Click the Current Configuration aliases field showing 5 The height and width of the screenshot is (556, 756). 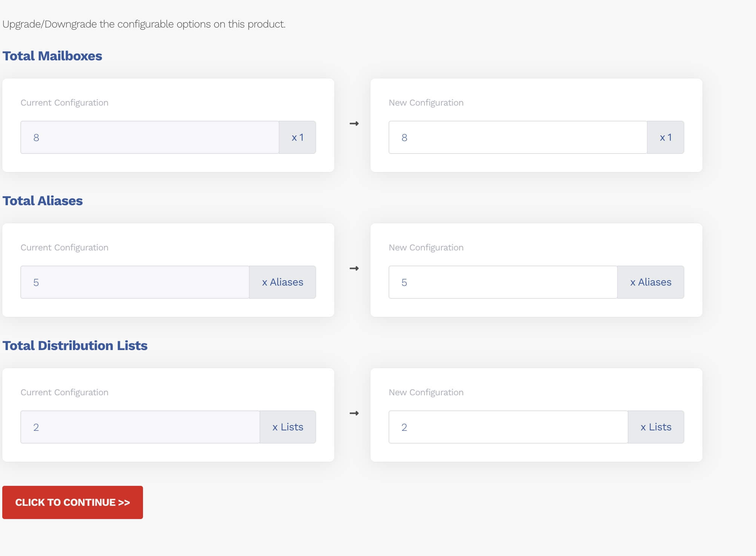pos(135,282)
